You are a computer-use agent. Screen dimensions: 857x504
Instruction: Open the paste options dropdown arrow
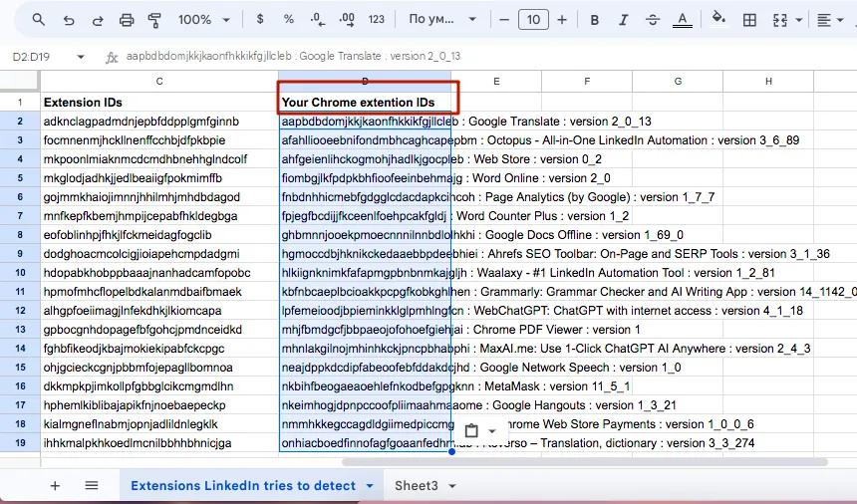[492, 431]
